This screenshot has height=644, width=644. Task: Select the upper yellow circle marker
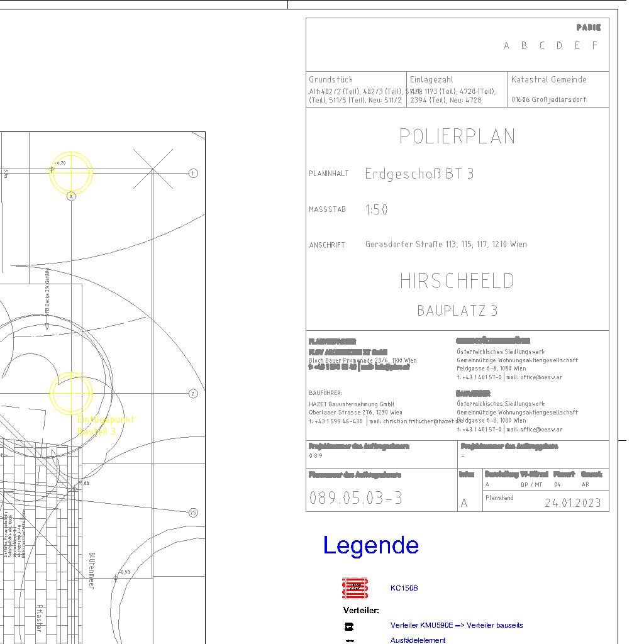(x=71, y=172)
